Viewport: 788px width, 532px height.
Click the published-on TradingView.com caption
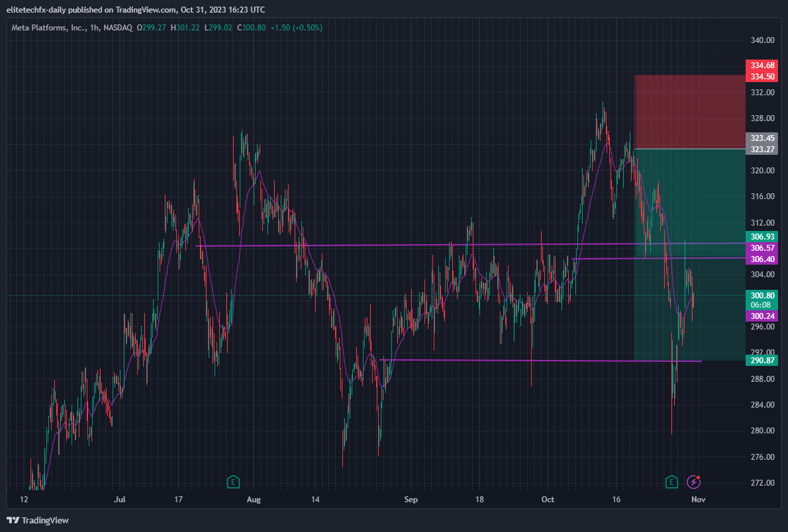pyautogui.click(x=136, y=10)
